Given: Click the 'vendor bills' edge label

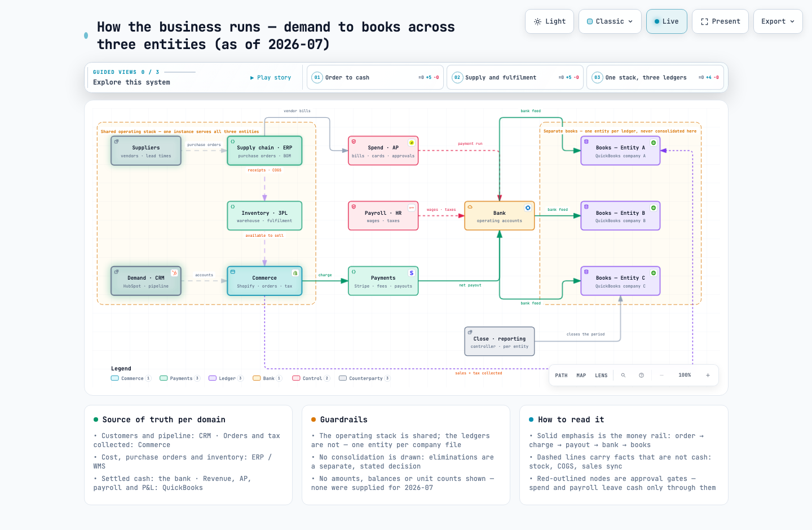Looking at the screenshot, I should [x=297, y=111].
